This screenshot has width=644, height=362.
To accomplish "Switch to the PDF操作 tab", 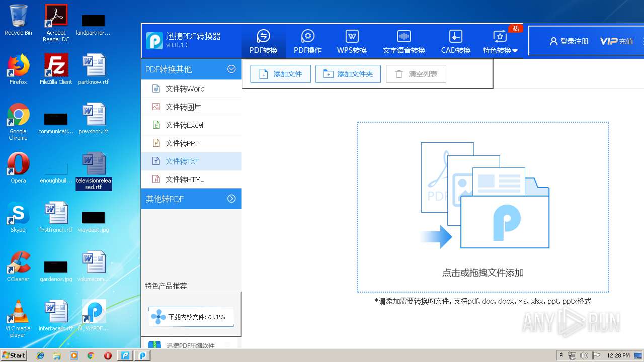I will point(307,42).
